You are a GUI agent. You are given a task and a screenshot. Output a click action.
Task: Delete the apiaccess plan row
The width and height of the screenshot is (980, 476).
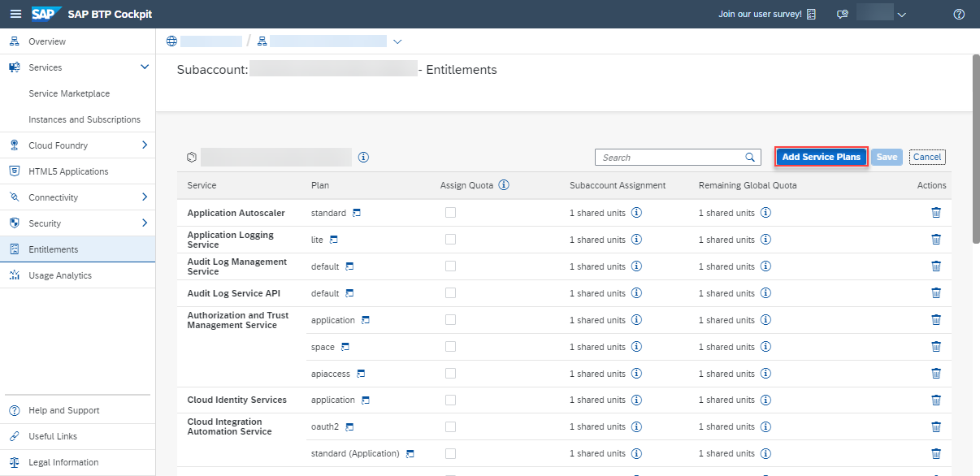tap(936, 374)
